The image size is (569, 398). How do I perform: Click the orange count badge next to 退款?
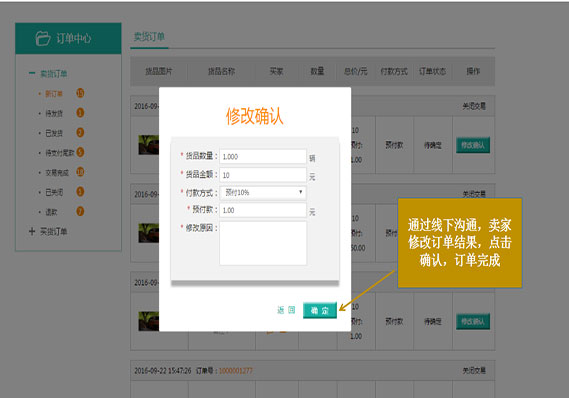80,211
